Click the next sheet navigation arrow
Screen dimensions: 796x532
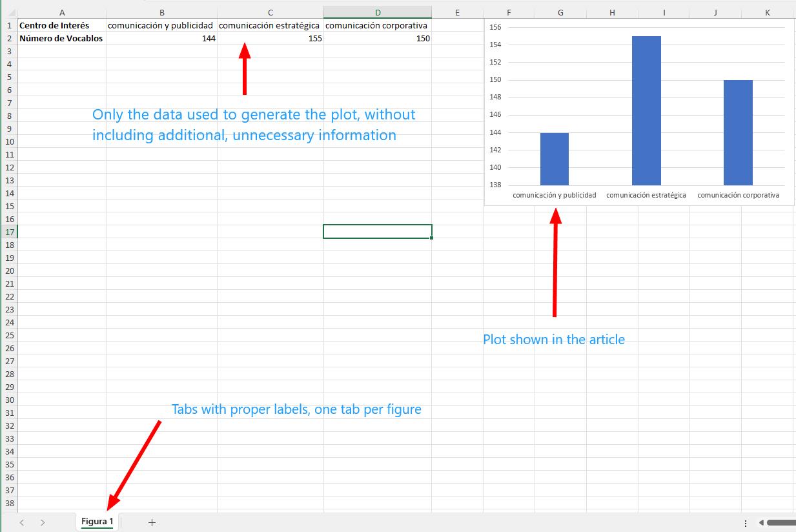coord(43,522)
